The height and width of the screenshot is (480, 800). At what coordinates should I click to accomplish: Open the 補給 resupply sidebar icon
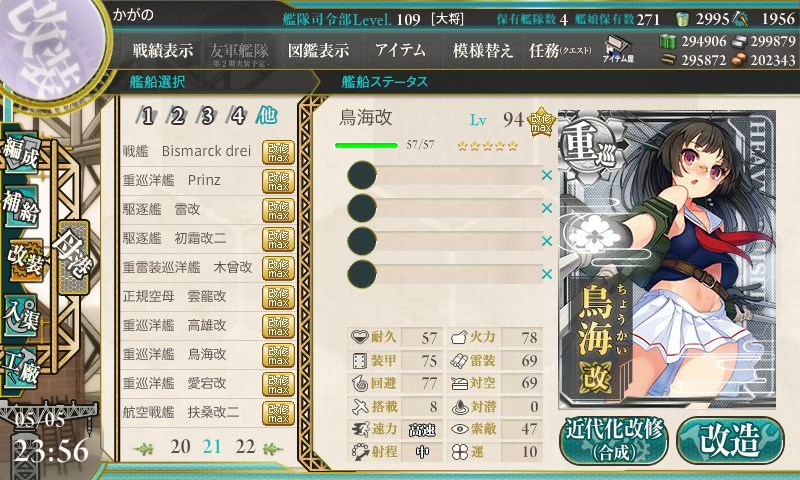(x=21, y=206)
